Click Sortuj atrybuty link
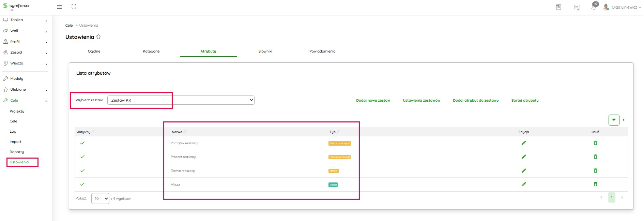This screenshot has width=644, height=221. [x=525, y=101]
